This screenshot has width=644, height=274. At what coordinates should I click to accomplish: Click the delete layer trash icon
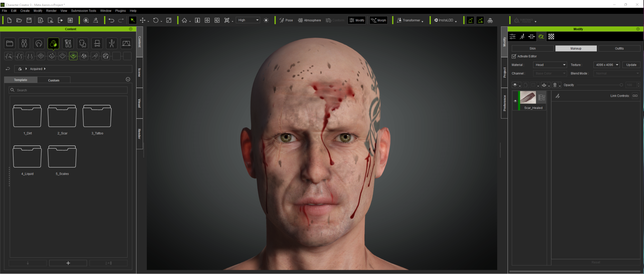tap(555, 85)
